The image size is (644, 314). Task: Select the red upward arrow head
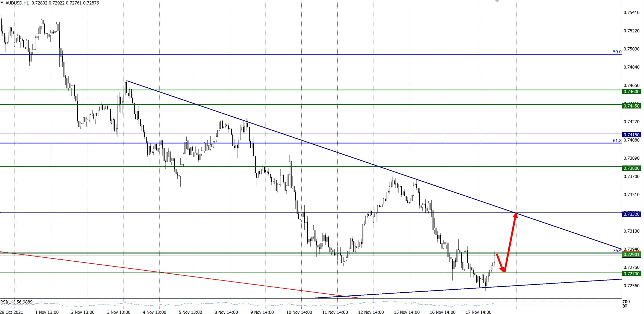(516, 215)
